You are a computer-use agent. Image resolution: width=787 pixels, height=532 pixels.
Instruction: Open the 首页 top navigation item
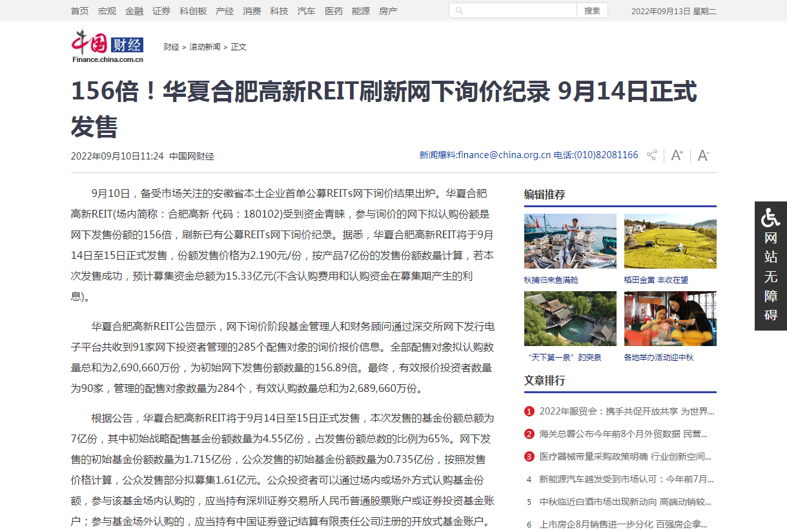pyautogui.click(x=80, y=11)
